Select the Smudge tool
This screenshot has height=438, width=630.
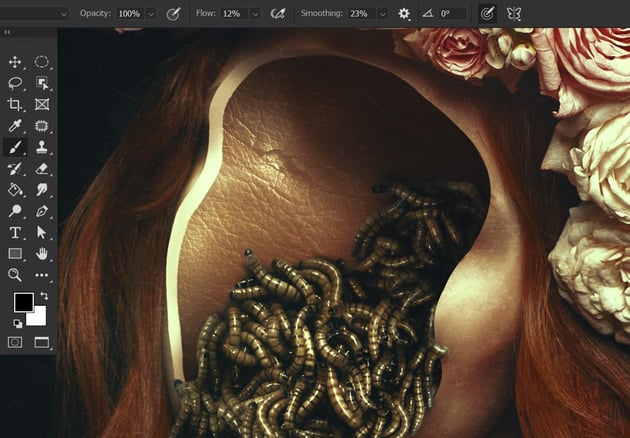[42, 190]
